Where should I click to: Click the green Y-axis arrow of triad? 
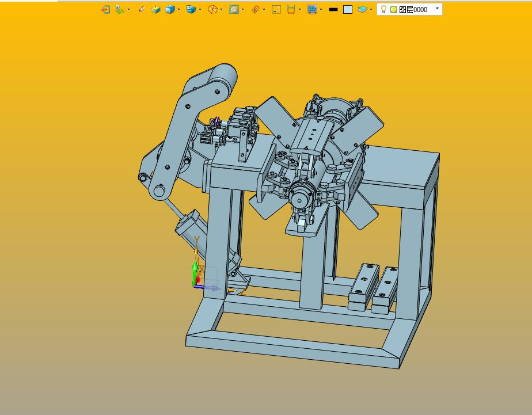pyautogui.click(x=195, y=272)
